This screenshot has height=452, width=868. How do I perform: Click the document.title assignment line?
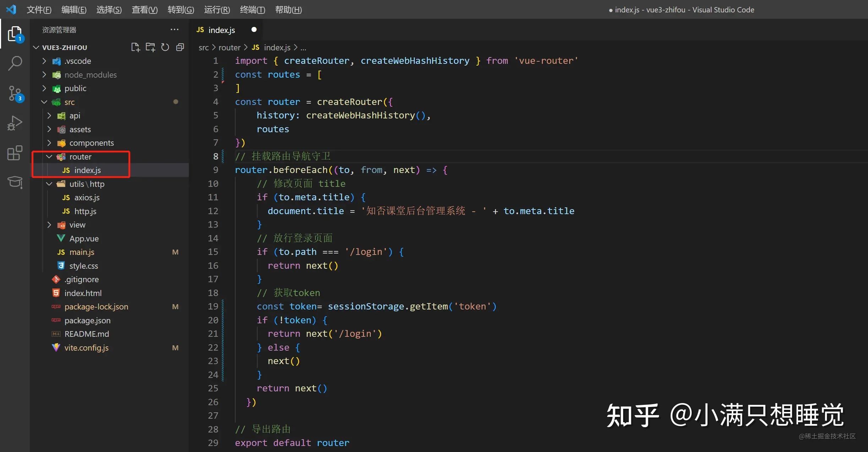421,211
